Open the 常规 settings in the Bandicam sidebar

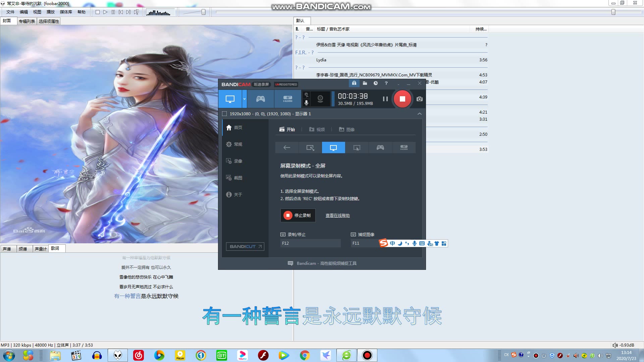pos(246,144)
